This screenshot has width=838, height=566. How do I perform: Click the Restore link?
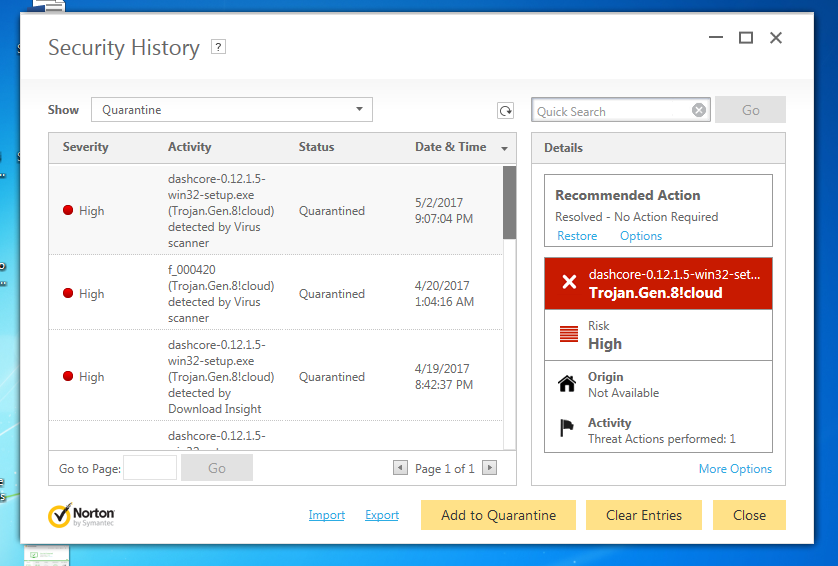point(577,236)
